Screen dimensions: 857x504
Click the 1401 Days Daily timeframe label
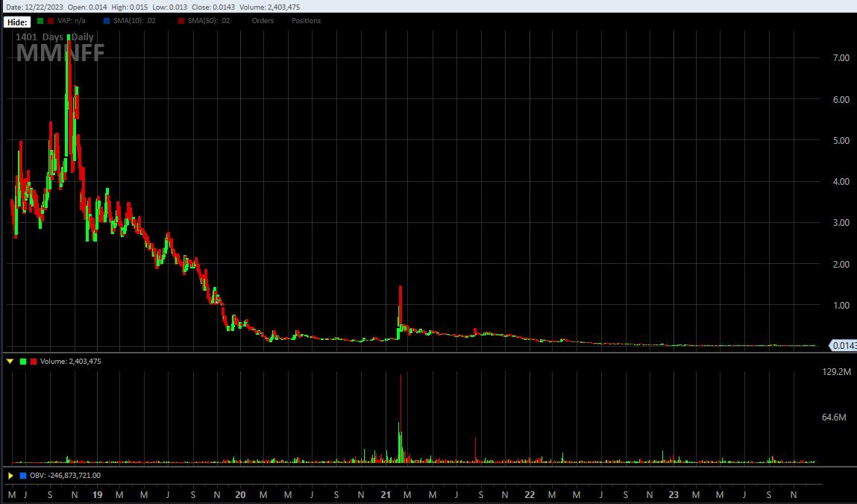[54, 37]
